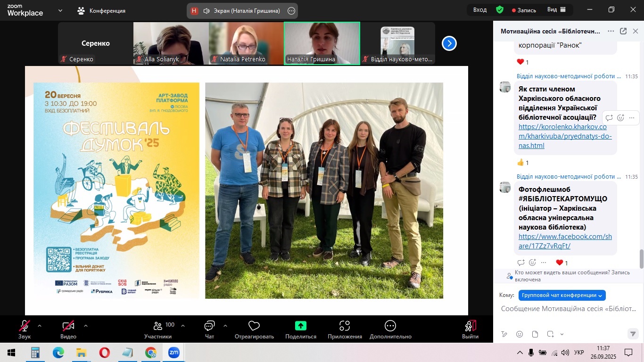The image size is (644, 362).
Task: Pop out the chat panel window
Action: click(x=623, y=32)
